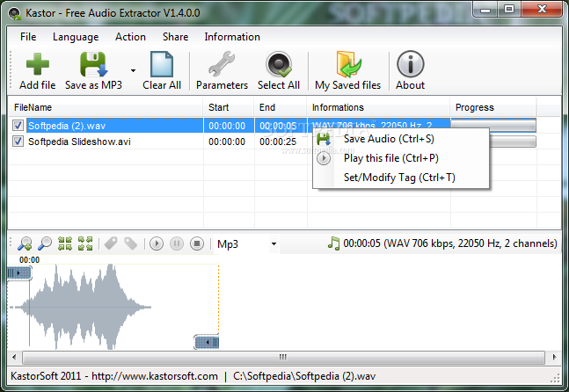Click Start time 00:00:00 of Slideshow.avi row

click(x=227, y=142)
